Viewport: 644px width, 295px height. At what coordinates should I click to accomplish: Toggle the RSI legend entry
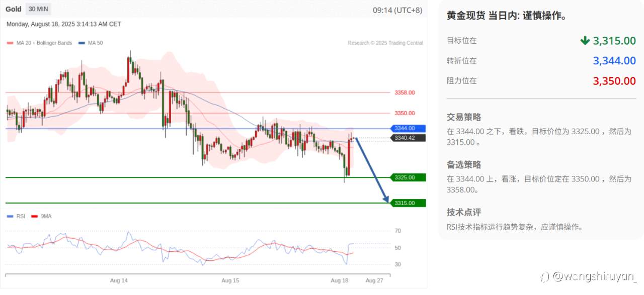pos(16,216)
